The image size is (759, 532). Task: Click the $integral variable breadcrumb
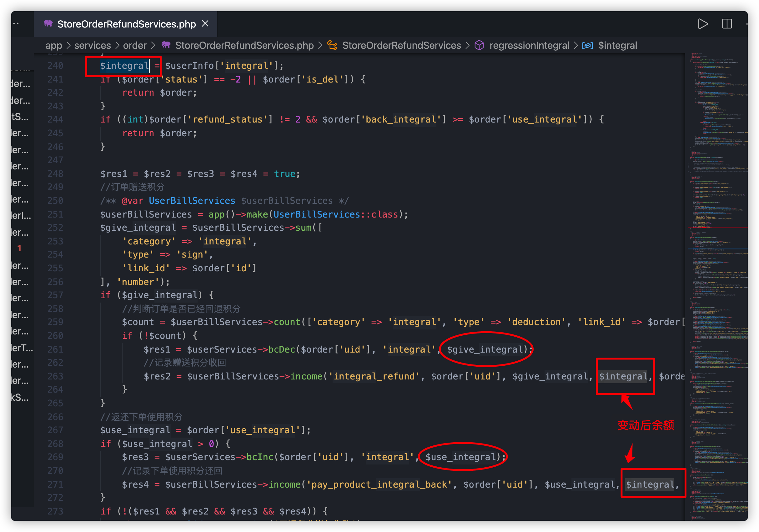click(x=617, y=45)
